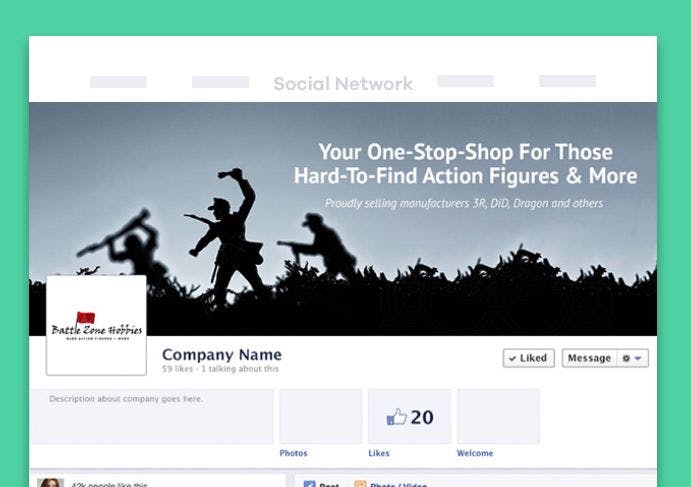Expand the dropdown arrow beside gear

point(638,358)
